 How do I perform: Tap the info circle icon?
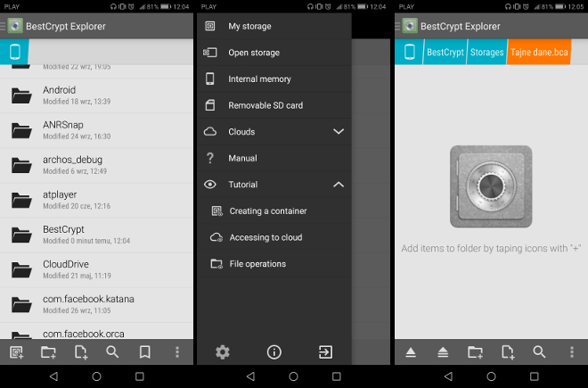point(274,352)
